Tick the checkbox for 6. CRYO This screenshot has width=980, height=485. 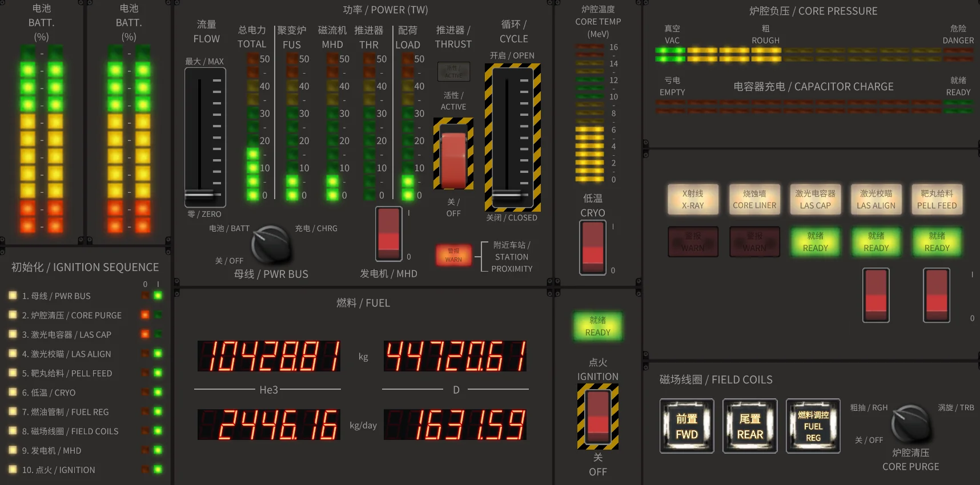pyautogui.click(x=13, y=393)
